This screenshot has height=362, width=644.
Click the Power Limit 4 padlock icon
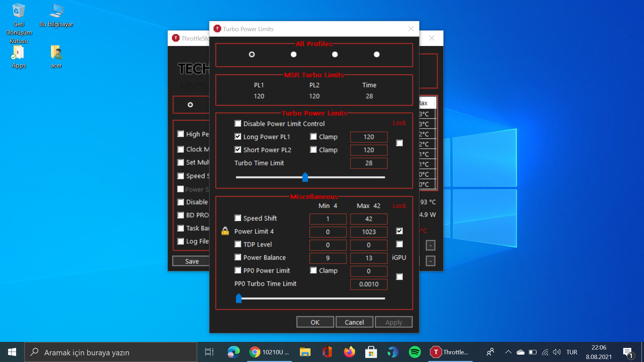[225, 231]
